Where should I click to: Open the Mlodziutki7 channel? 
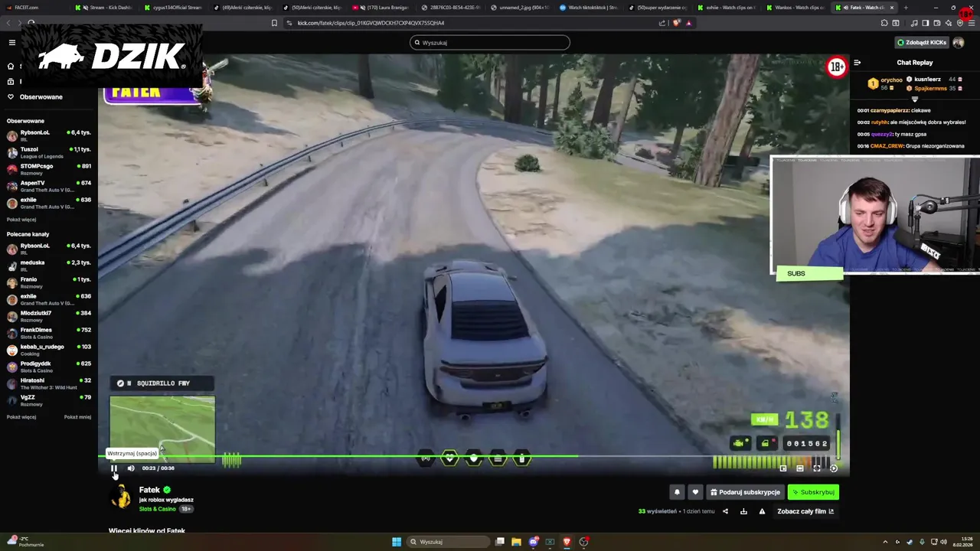(x=49, y=317)
